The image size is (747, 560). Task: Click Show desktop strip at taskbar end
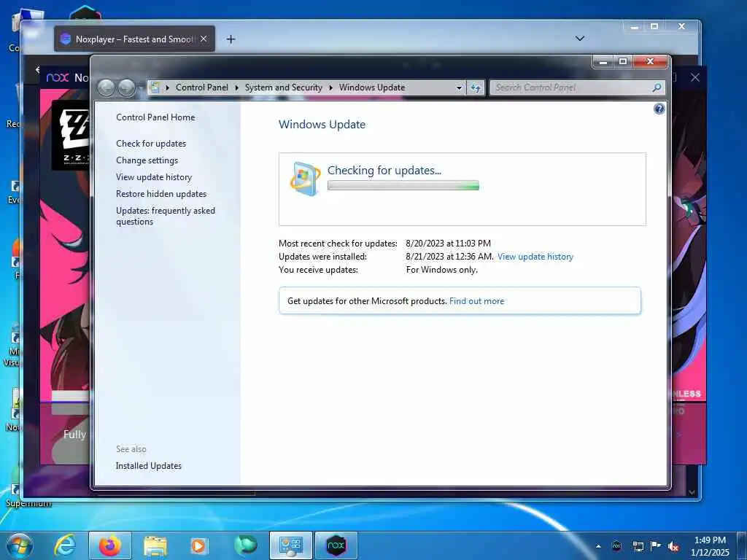742,545
